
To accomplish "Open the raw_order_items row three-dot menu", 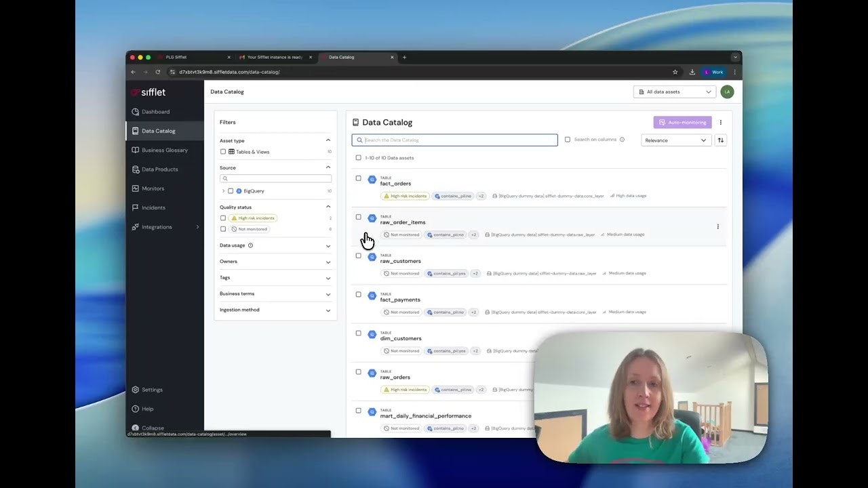I will click(717, 226).
